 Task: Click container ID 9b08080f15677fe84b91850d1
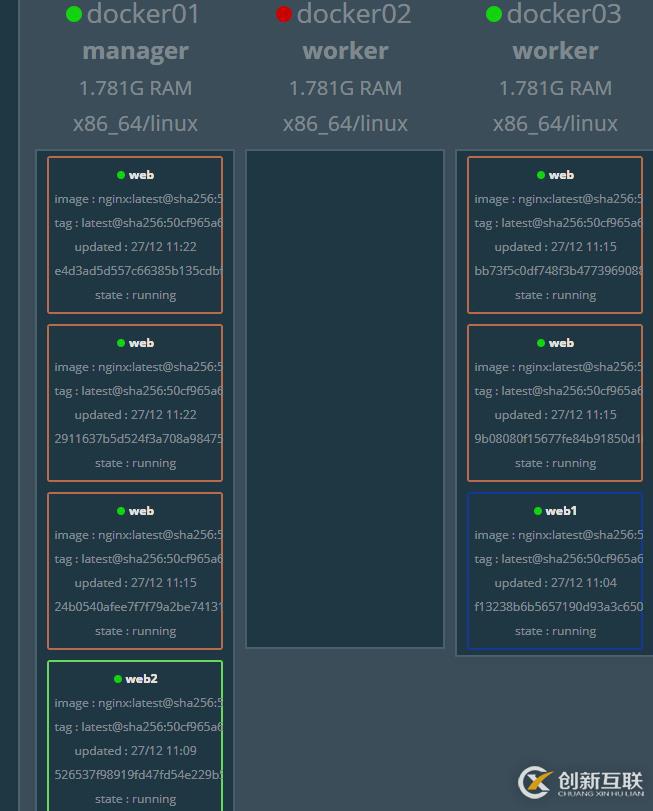tap(558, 439)
